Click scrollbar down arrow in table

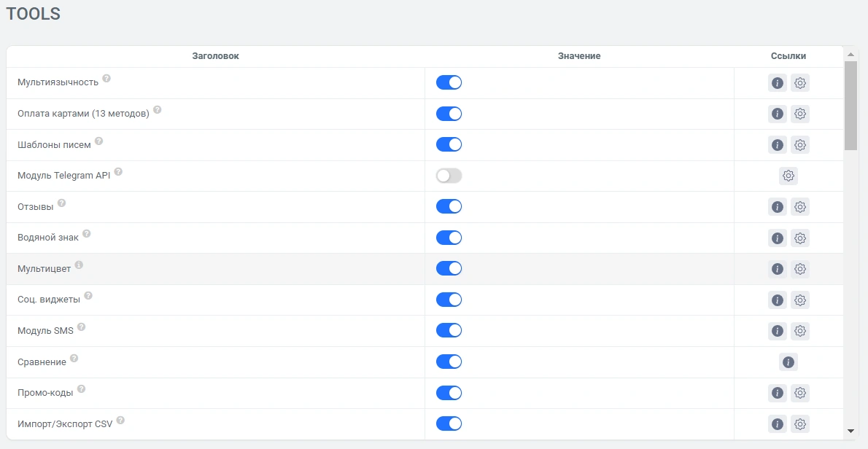click(850, 431)
